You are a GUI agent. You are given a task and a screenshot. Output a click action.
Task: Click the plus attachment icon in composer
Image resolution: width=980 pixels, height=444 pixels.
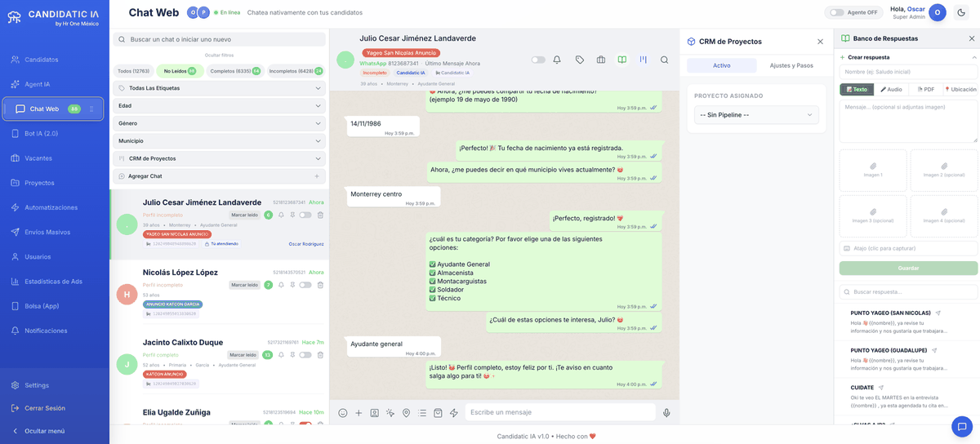[359, 413]
